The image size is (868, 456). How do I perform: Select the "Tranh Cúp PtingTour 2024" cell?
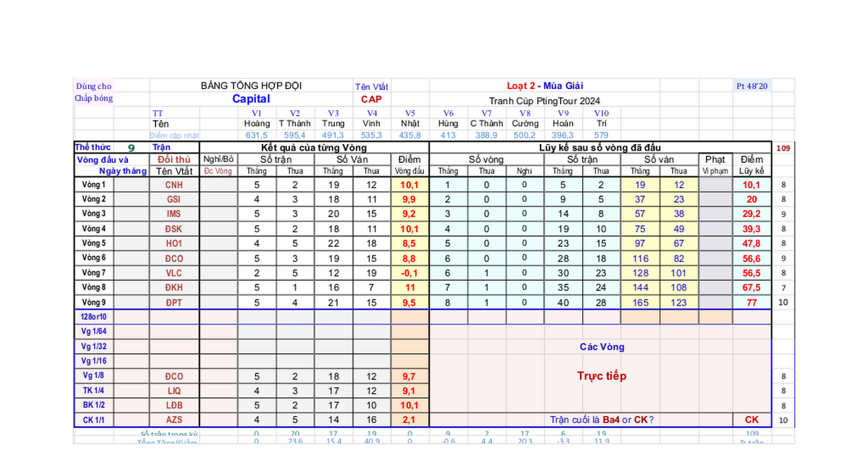pyautogui.click(x=544, y=101)
